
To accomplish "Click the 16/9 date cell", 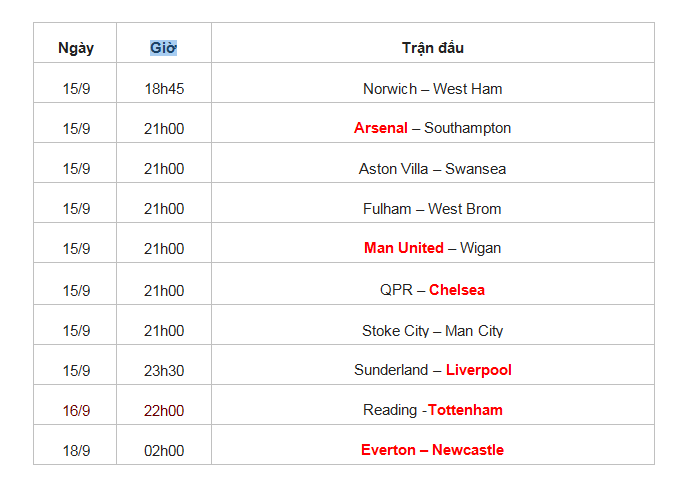I will 76,410.
